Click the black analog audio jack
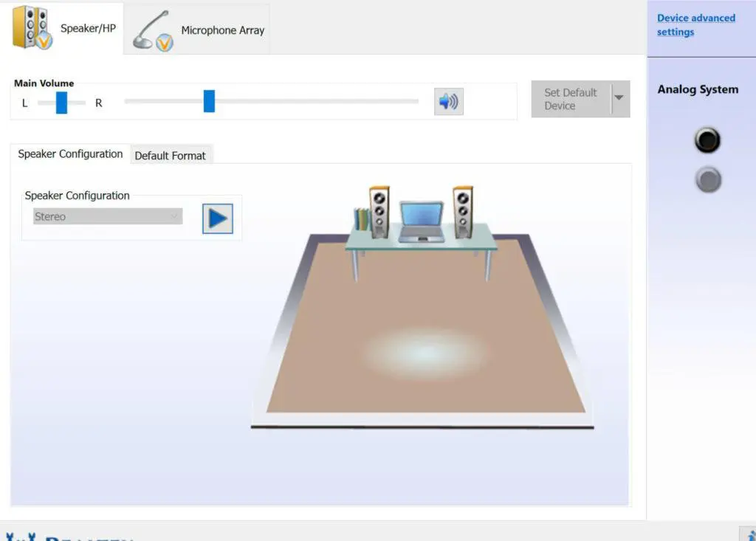The width and height of the screenshot is (756, 541). 707,140
